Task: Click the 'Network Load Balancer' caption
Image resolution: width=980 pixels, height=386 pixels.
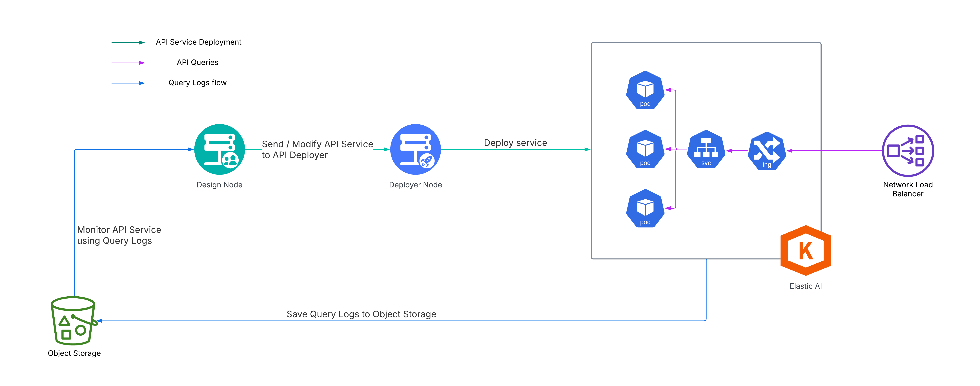Action: point(908,189)
